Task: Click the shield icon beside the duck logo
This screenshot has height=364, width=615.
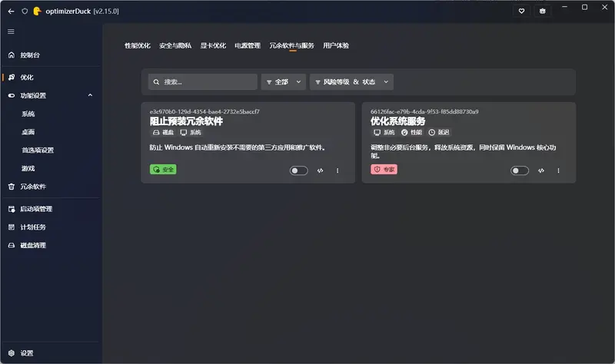Action: [x=25, y=12]
